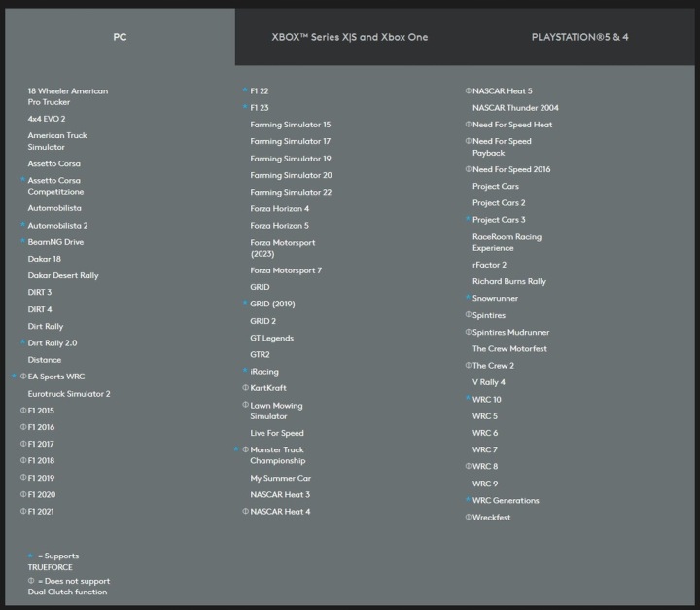Click the blue star next to Automobilista 2

(x=22, y=225)
